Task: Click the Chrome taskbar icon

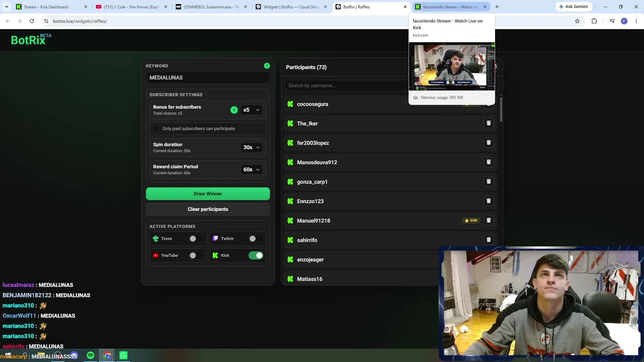Action: (x=107, y=355)
